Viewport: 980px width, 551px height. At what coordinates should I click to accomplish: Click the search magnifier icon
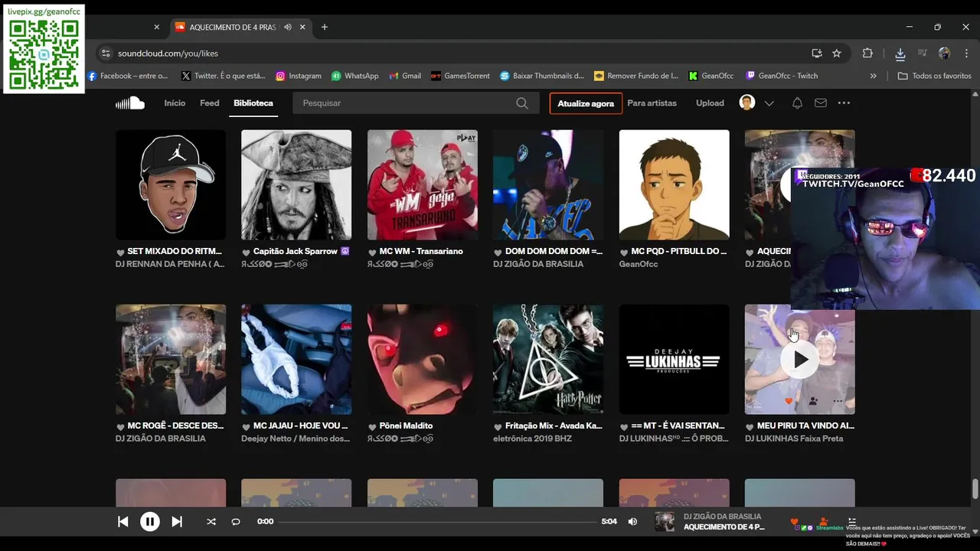tap(522, 103)
